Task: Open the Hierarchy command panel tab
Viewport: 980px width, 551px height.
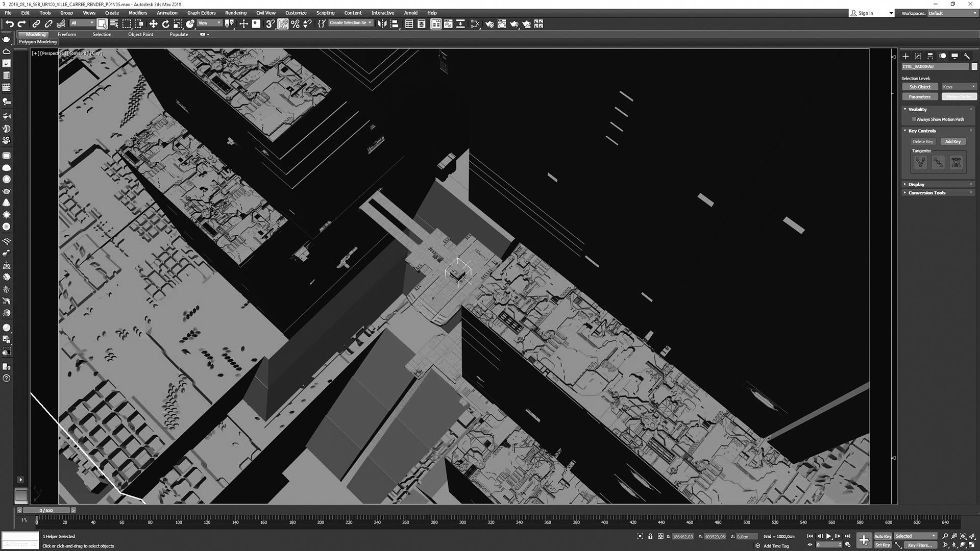Action: point(930,56)
